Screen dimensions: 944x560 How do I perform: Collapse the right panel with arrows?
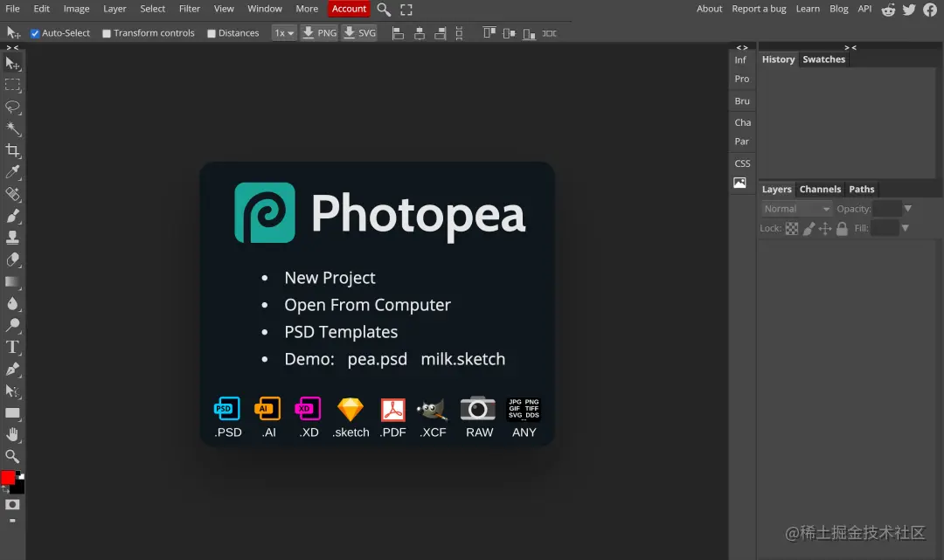pyautogui.click(x=850, y=47)
